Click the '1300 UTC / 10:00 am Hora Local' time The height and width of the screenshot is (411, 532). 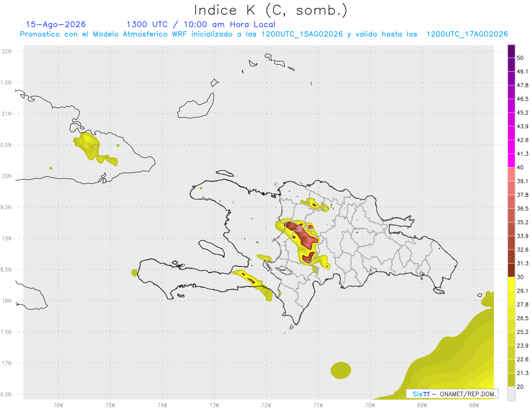tap(201, 24)
